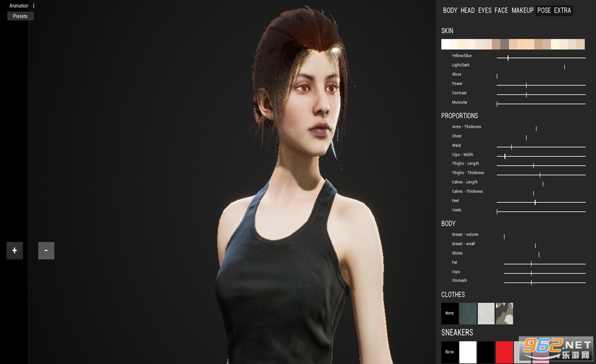Click the CLOTHES section heading
Screen dimensions: 596x364
pos(453,295)
